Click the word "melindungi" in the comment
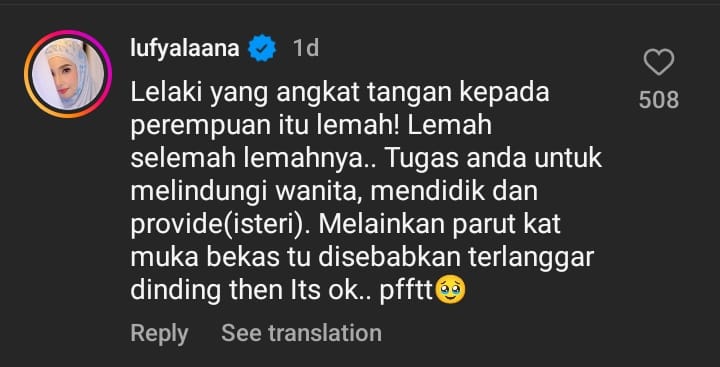The height and width of the screenshot is (367, 720). [x=198, y=193]
